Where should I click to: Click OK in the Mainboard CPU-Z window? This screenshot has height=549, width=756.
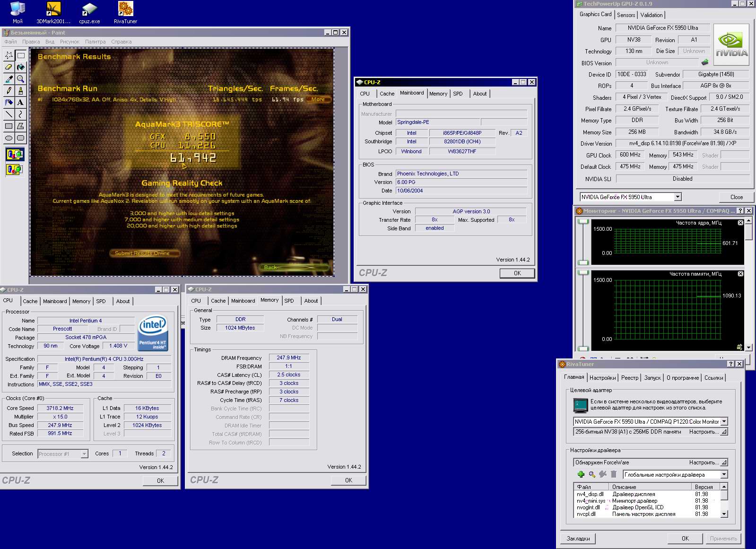click(517, 273)
